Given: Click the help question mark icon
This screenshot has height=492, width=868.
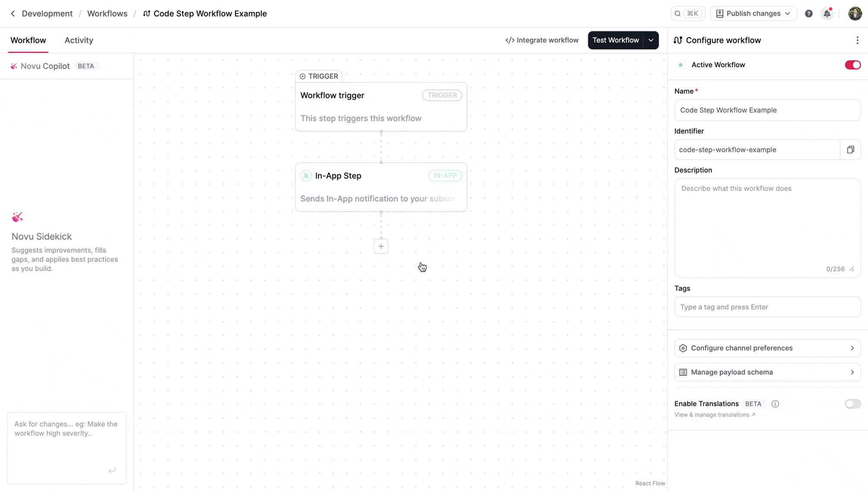Looking at the screenshot, I should click(809, 13).
